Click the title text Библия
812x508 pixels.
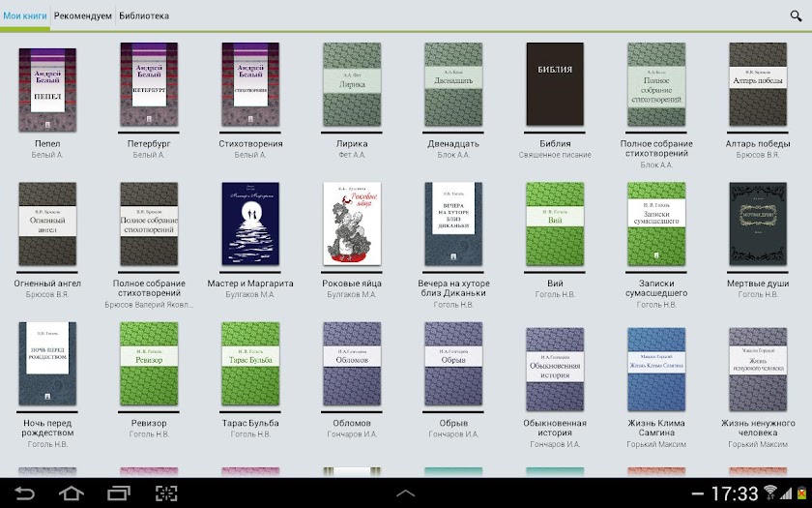(x=555, y=143)
